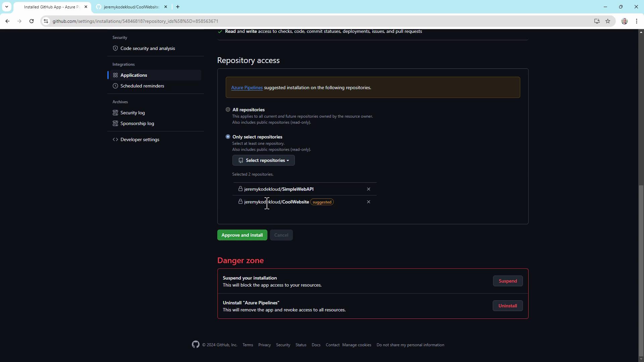Click the Repository access heading
Image resolution: width=644 pixels, height=362 pixels.
[248, 60]
